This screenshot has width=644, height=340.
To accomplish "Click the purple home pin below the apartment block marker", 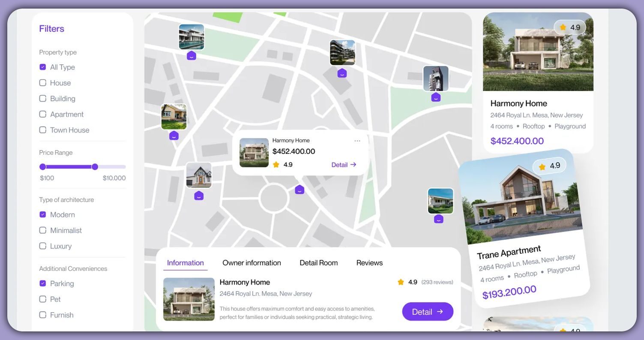I will pyautogui.click(x=342, y=73).
